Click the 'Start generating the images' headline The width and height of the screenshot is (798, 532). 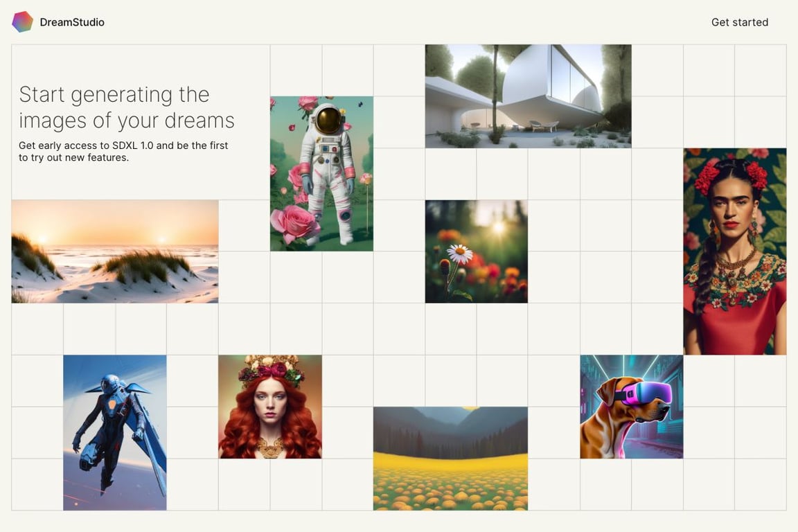click(127, 107)
